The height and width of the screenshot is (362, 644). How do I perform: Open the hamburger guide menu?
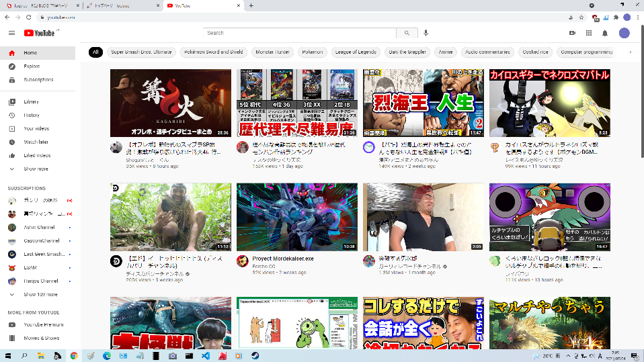tap(11, 33)
